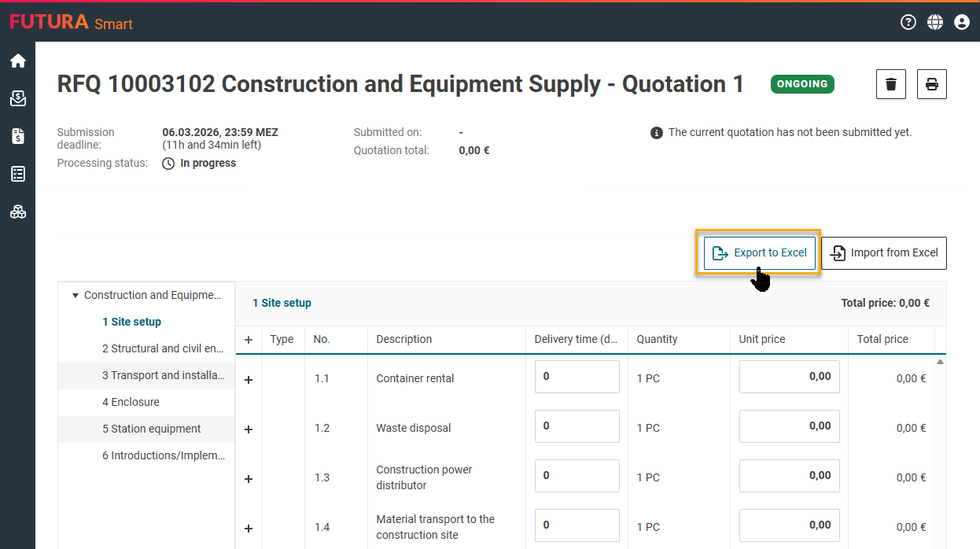Open the inbox tray icon in sidebar
980x549 pixels.
17,99
